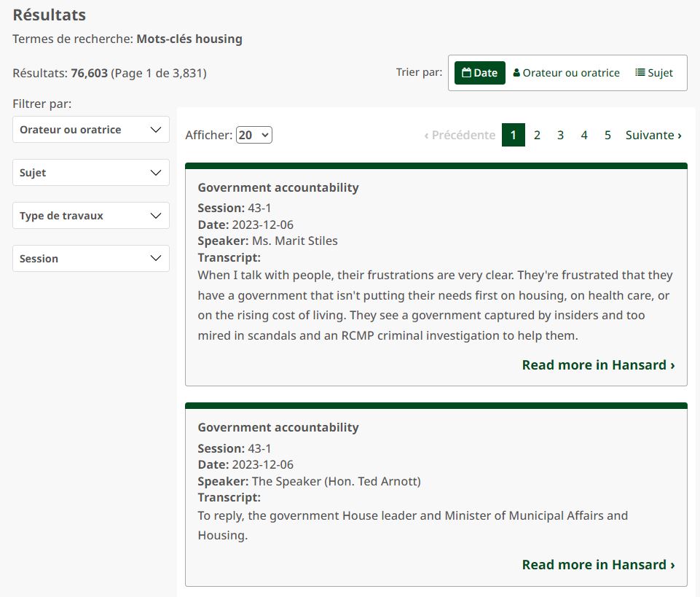Jump to results page 4
Screen dimensions: 700x597
pyautogui.click(x=584, y=135)
